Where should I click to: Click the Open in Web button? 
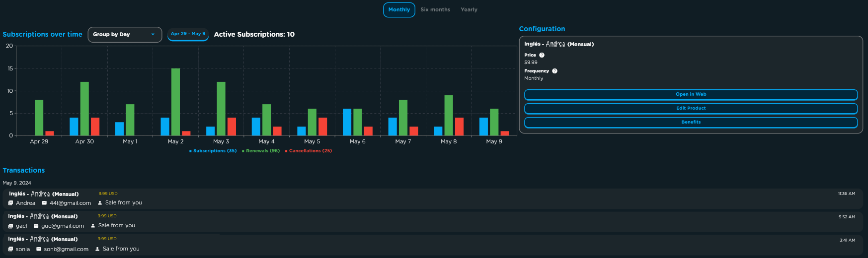pos(691,94)
